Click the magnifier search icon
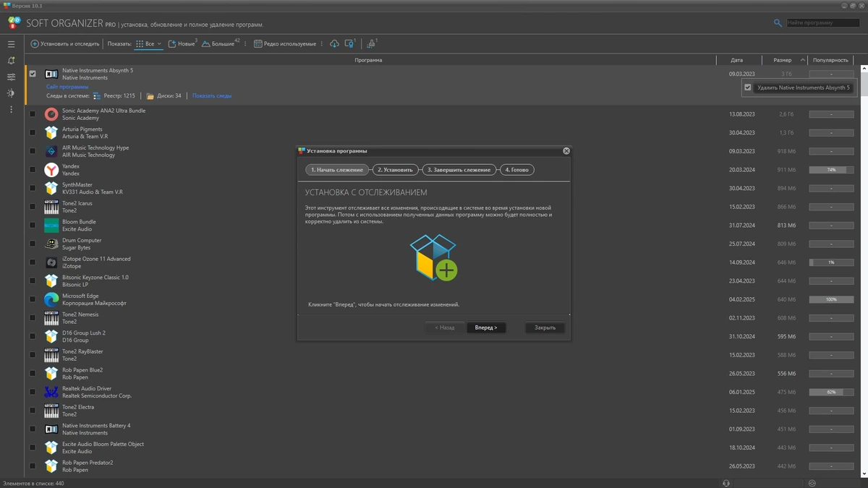The height and width of the screenshot is (488, 868). pos(778,23)
